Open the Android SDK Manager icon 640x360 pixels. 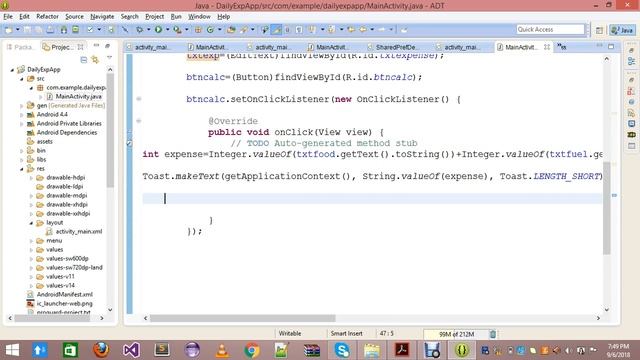click(x=64, y=29)
